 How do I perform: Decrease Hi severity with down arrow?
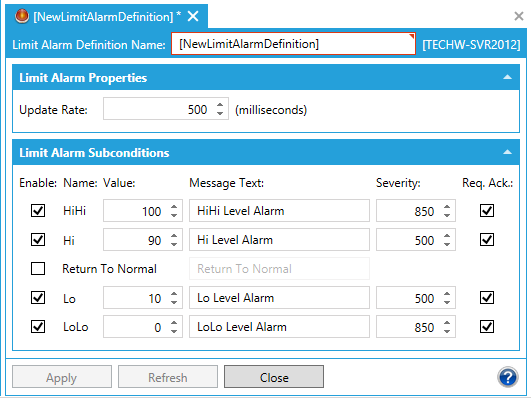point(447,244)
